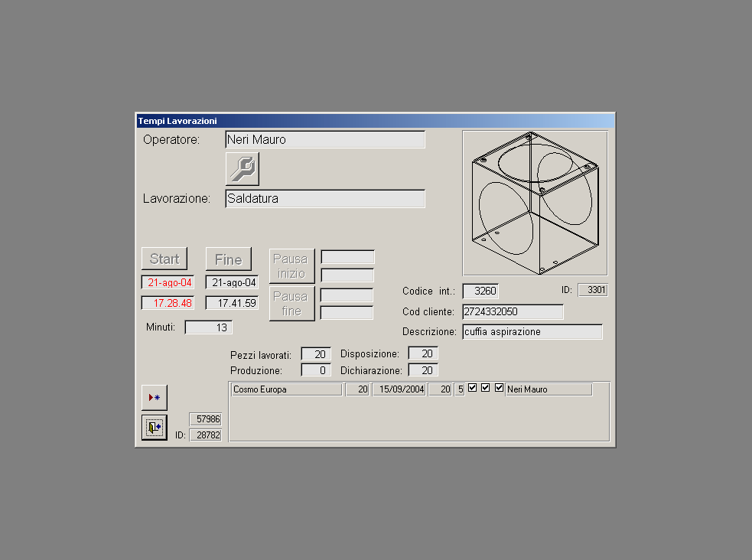The image size is (752, 560).
Task: Click the wrench icon below Operatore
Action: point(243,169)
